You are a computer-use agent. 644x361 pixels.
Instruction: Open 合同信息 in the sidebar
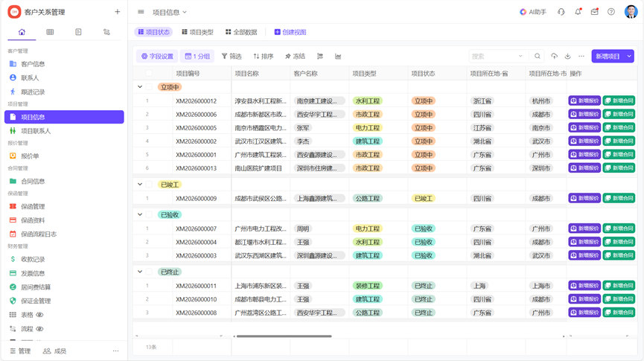pyautogui.click(x=33, y=181)
